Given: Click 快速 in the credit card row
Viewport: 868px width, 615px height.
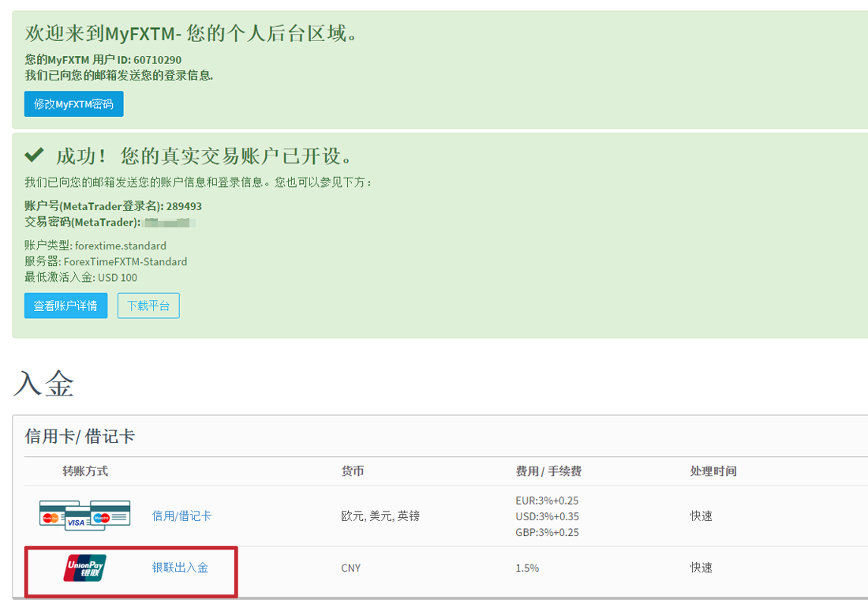Looking at the screenshot, I should click(702, 516).
